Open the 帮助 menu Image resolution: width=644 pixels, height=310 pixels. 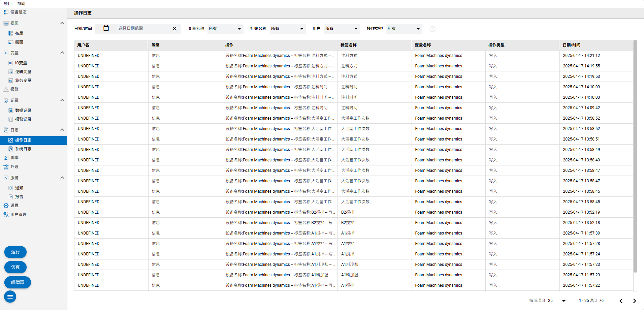click(x=21, y=4)
